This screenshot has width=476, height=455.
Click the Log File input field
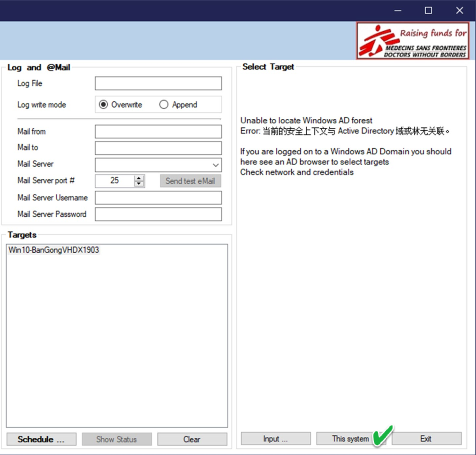point(158,83)
